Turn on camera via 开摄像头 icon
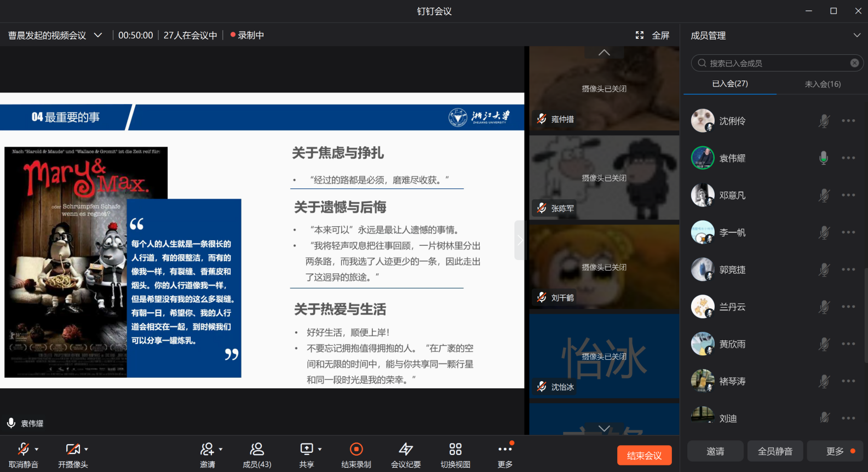This screenshot has height=472, width=868. (73, 449)
